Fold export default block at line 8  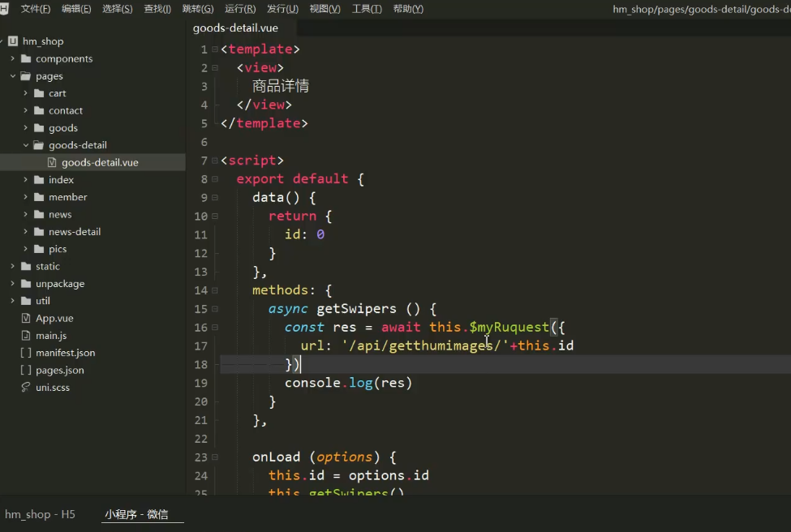(x=215, y=179)
